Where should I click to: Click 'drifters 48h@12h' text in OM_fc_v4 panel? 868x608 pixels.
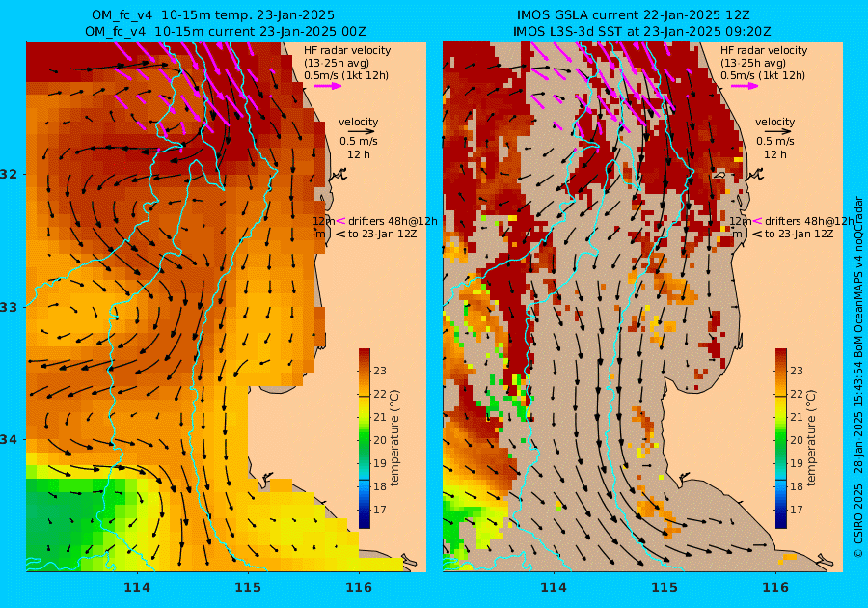pos(393,221)
